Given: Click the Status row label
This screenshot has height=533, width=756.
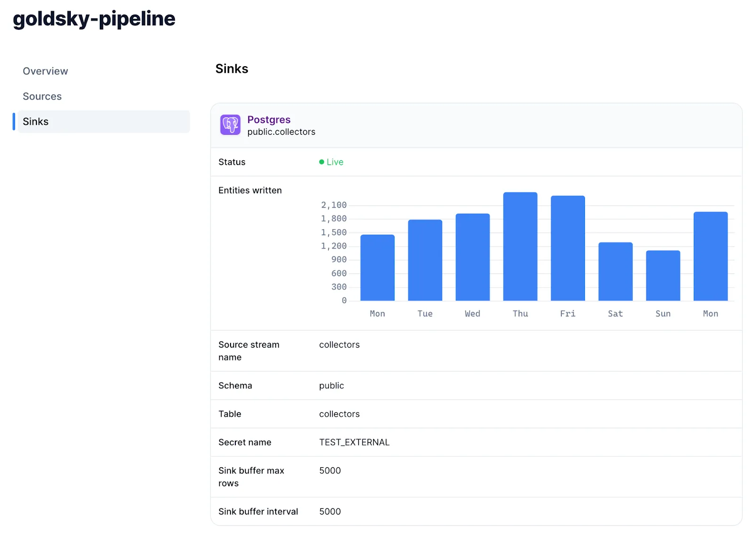Looking at the screenshot, I should tap(232, 162).
